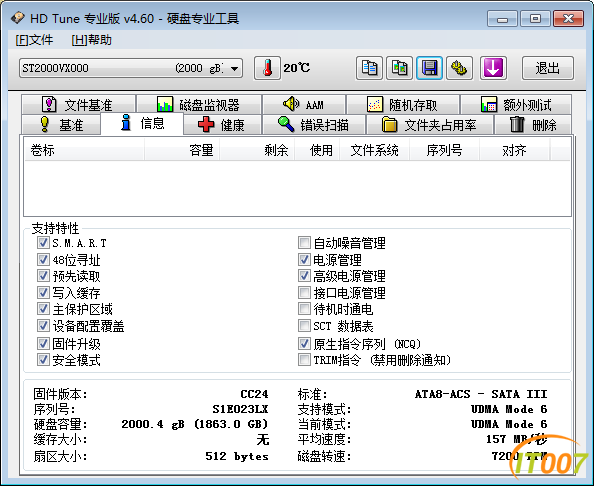Viewport: 594px width, 486px height.
Task: Click the temperature thermometer icon
Action: click(x=267, y=68)
